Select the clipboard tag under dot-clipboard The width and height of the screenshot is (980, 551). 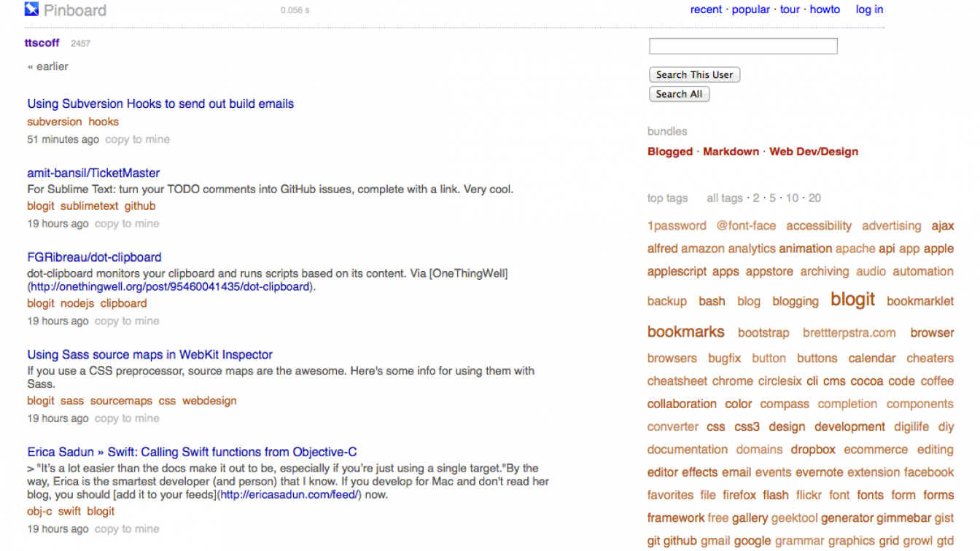[x=124, y=303]
